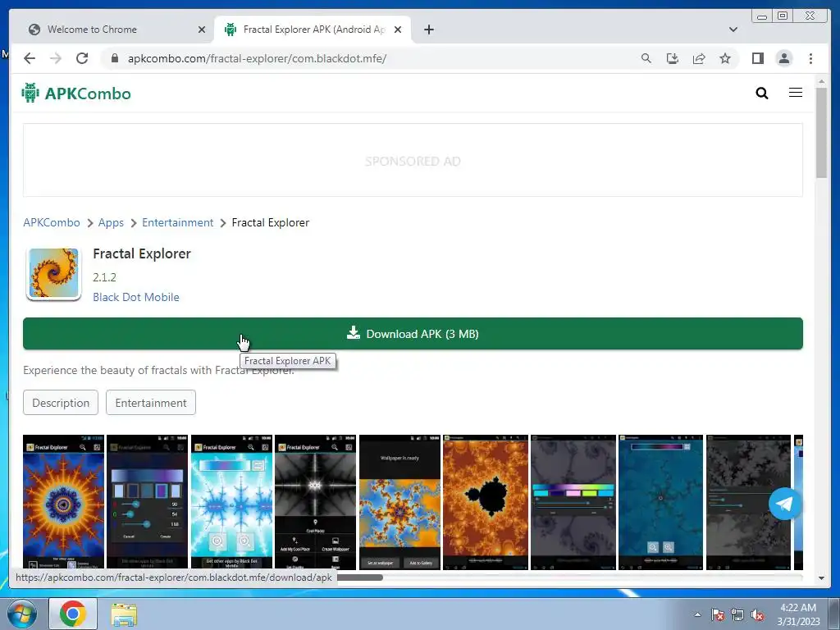Open the Windows Start menu
The height and width of the screenshot is (630, 840).
[x=21, y=614]
